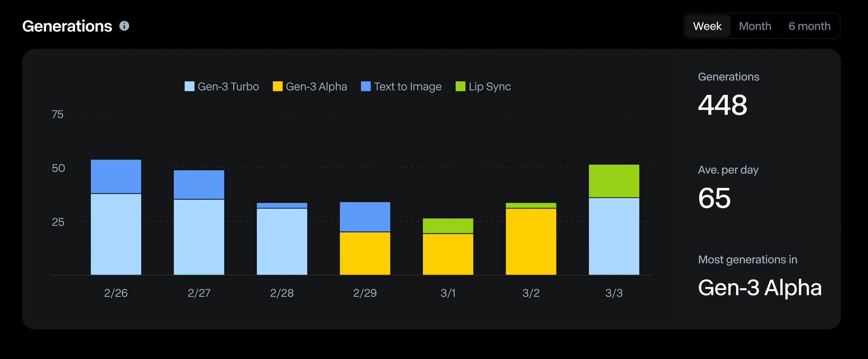Select the Gen-3 Turbo bar segment for 2/27
The width and height of the screenshot is (868, 359).
click(x=199, y=237)
